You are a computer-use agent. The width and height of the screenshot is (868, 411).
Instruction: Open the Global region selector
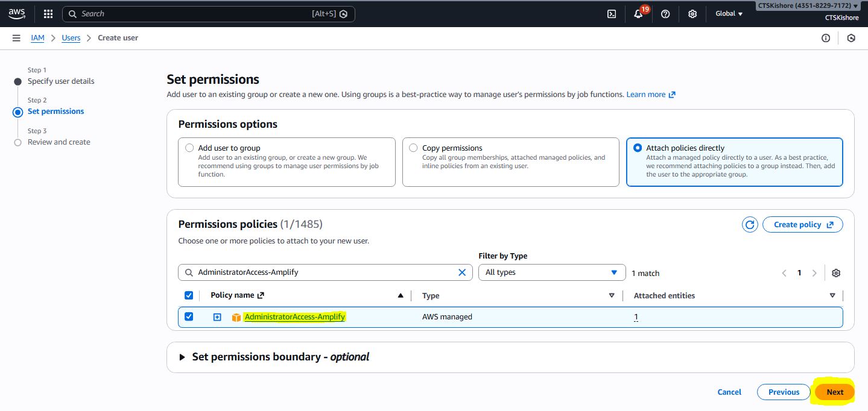[729, 14]
